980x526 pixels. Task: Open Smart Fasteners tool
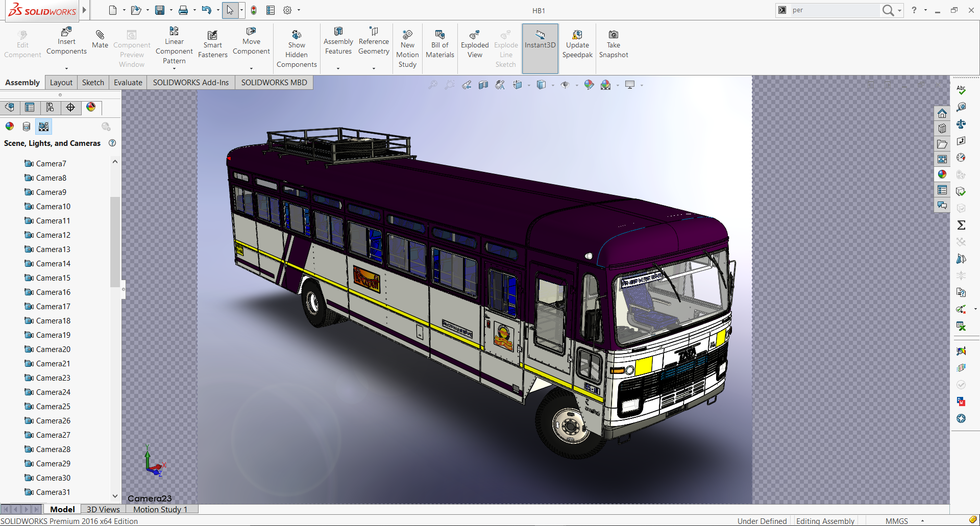212,35
